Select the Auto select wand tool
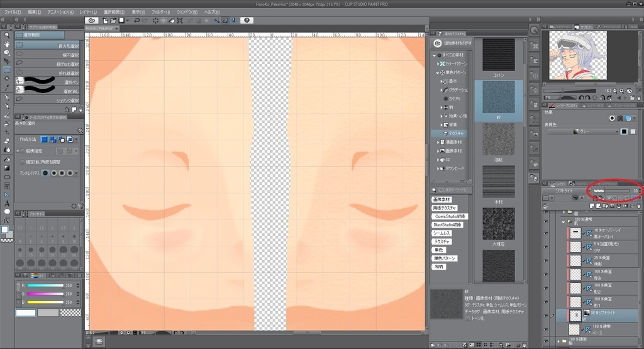Screen dimensions: 644x349 tap(6, 79)
